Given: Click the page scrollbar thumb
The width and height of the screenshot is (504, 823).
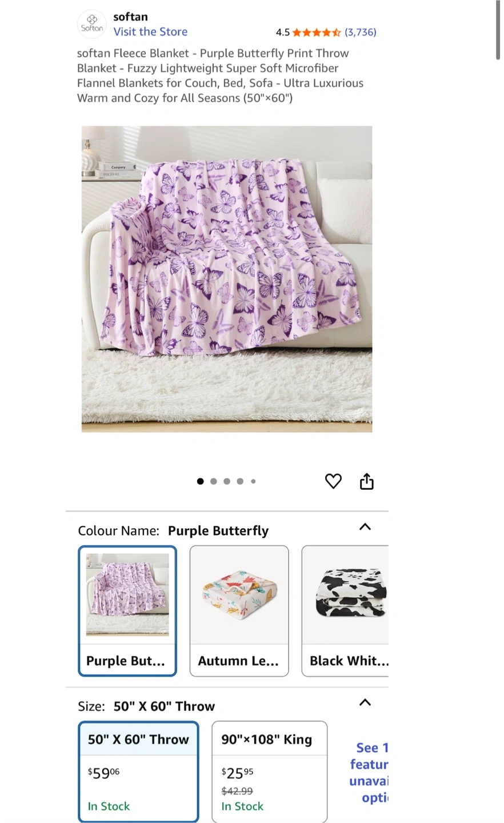Looking at the screenshot, I should [498, 30].
